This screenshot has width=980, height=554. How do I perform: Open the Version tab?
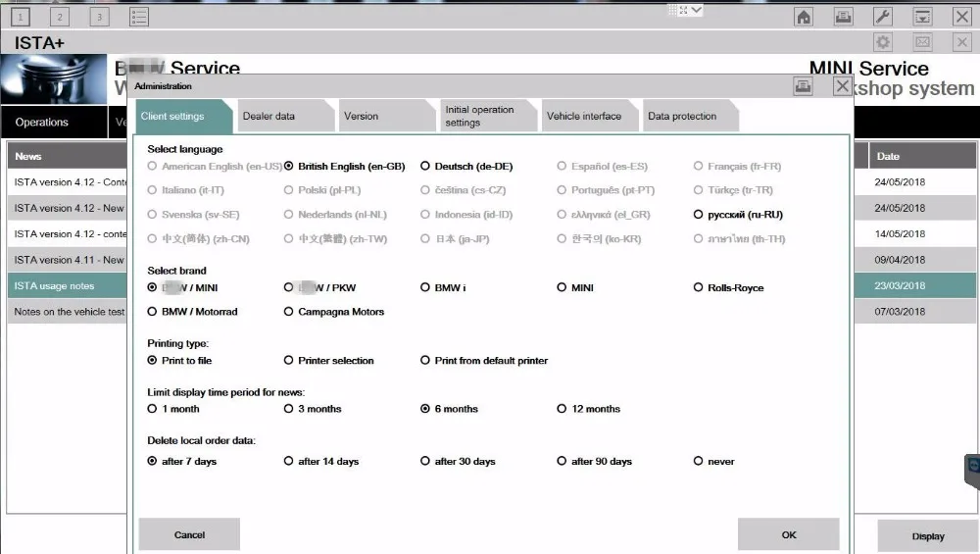point(386,117)
